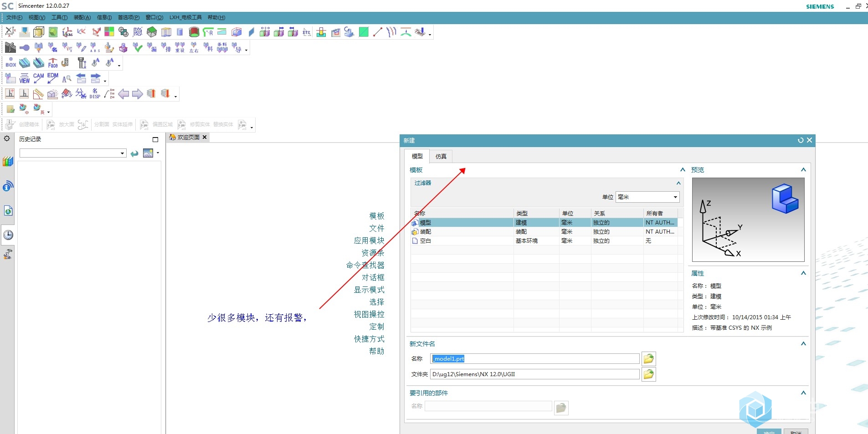Viewport: 868px width, 434px height.
Task: Click the settings gear in resource bar
Action: (x=7, y=138)
